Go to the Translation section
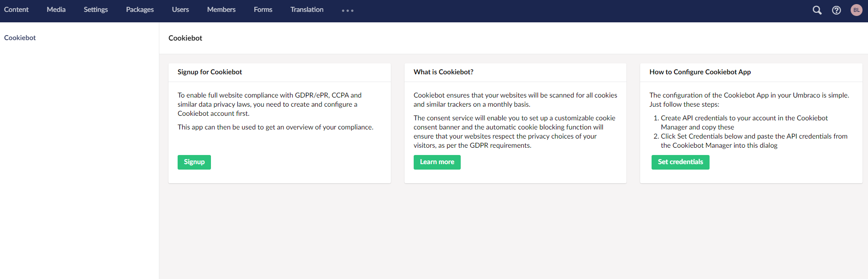The height and width of the screenshot is (279, 868). point(307,10)
